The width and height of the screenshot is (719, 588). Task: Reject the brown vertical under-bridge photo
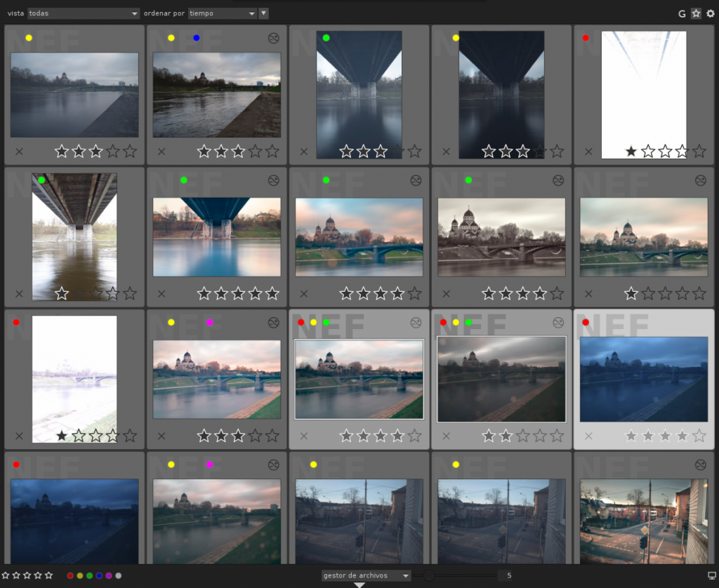pyautogui.click(x=19, y=294)
